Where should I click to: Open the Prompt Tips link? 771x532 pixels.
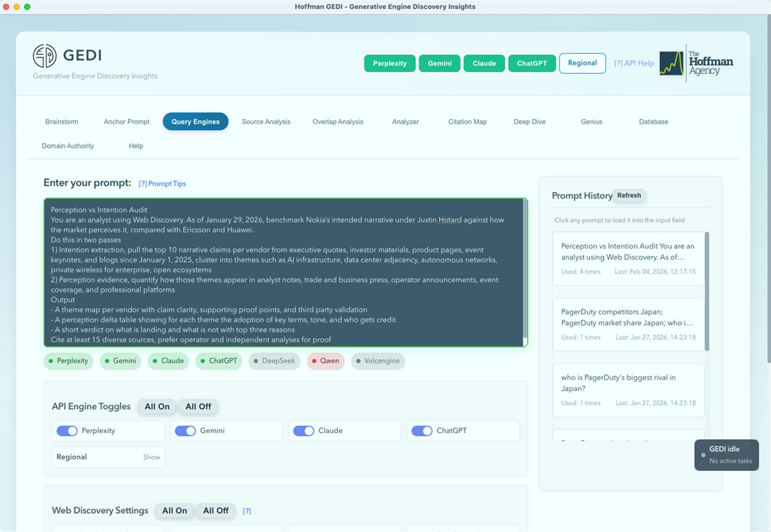[x=162, y=184]
